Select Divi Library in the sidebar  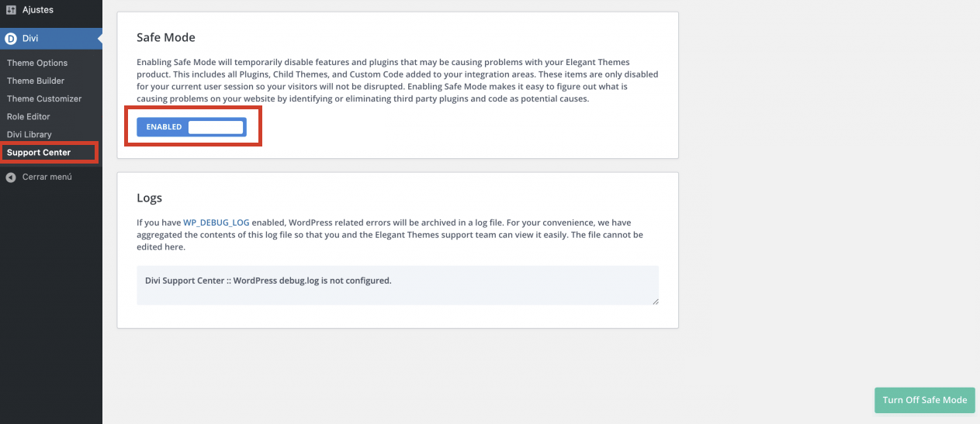click(x=29, y=134)
